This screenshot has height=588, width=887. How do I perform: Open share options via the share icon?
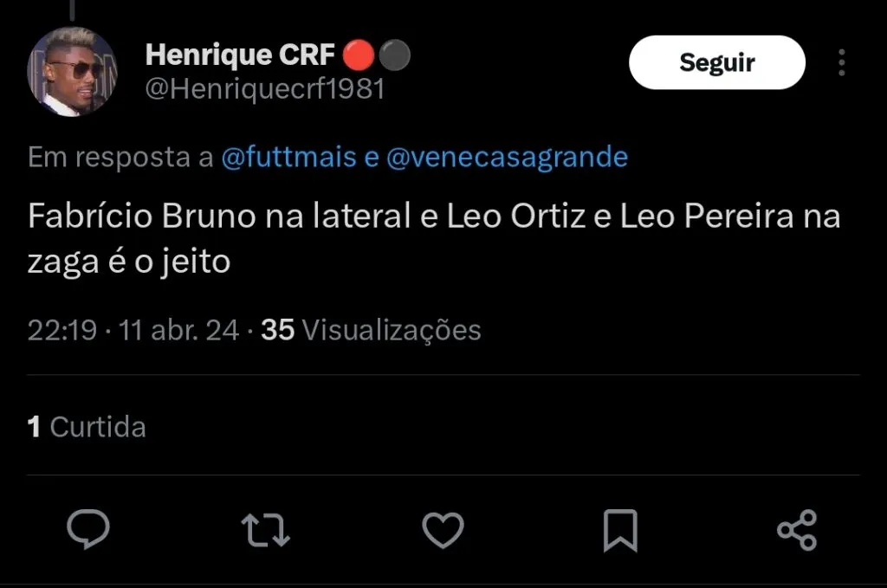point(797,530)
